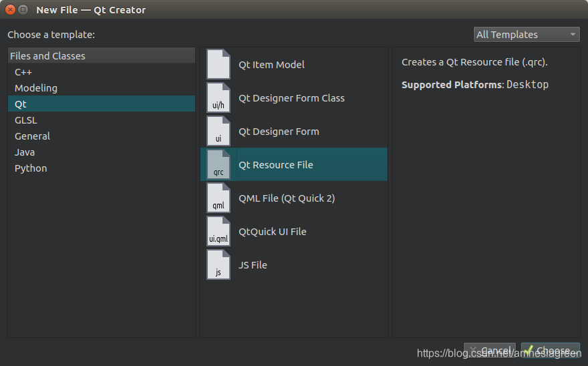Click the 'Creates a Qt Resource file' description
The width and height of the screenshot is (588, 366).
(x=474, y=62)
